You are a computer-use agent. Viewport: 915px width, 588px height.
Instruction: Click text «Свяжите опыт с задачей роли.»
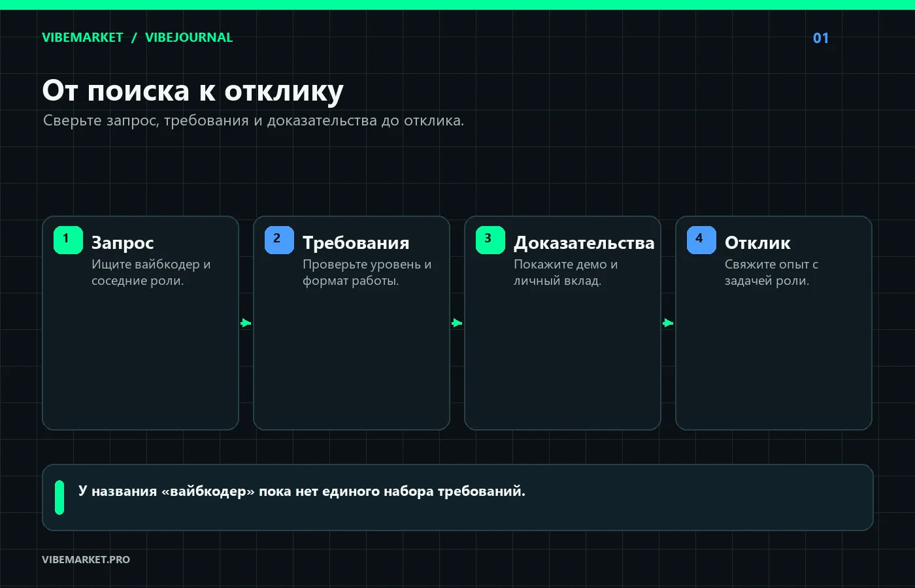coord(771,272)
